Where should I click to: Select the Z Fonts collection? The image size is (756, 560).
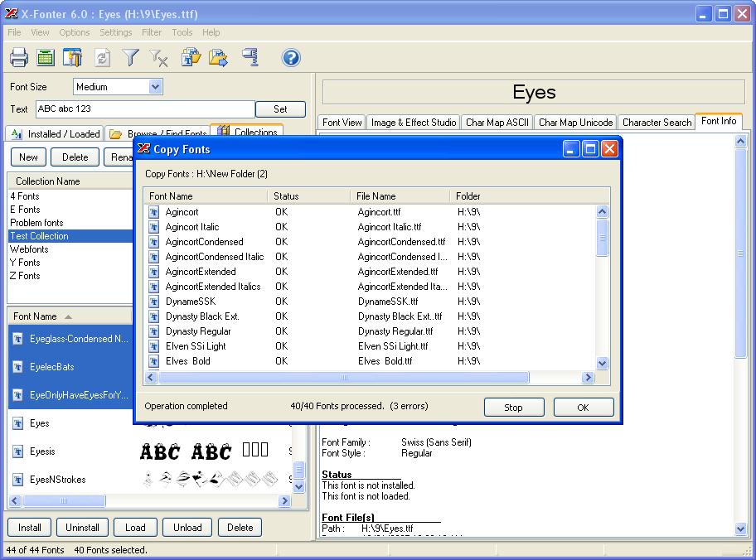(25, 276)
